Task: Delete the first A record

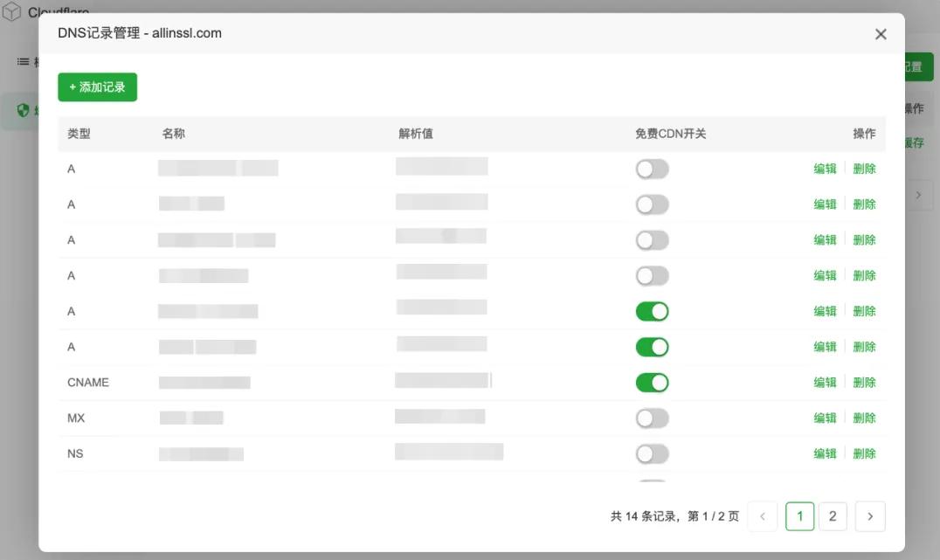Action: [864, 168]
